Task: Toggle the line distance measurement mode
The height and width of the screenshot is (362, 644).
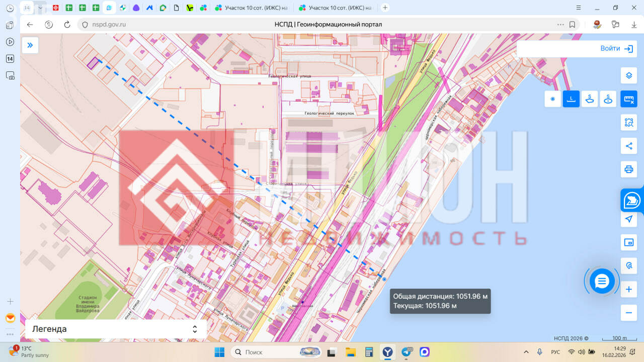Action: [571, 99]
